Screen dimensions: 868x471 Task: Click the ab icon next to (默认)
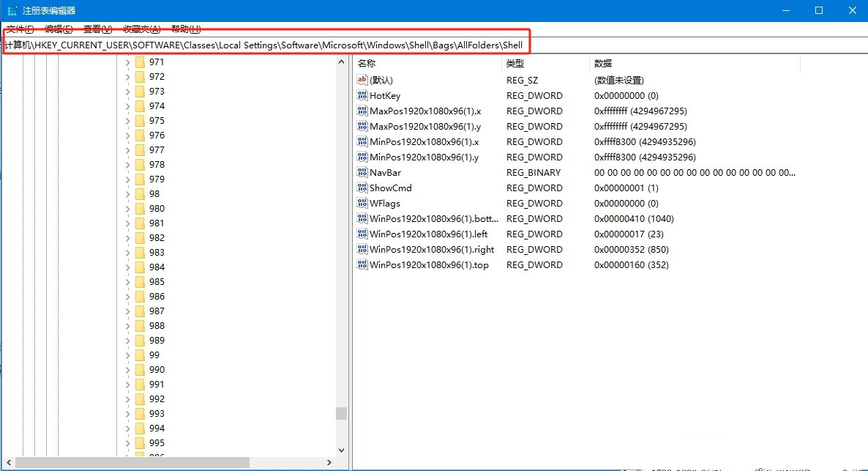[x=362, y=80]
